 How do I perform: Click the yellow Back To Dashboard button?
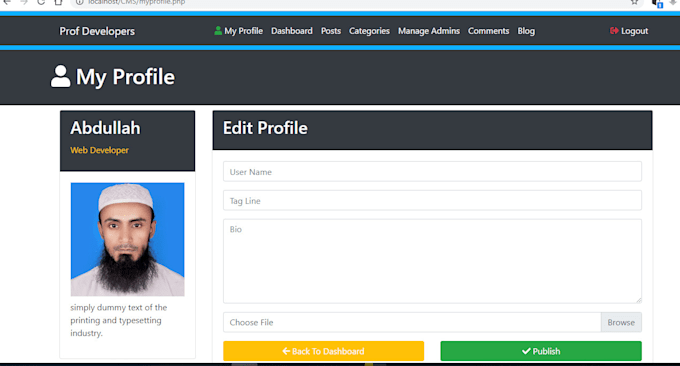pos(324,351)
